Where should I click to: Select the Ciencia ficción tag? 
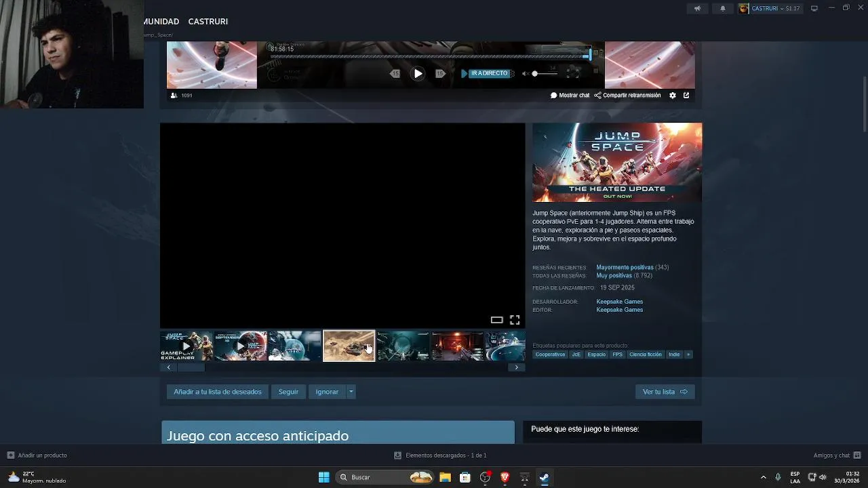(x=646, y=354)
